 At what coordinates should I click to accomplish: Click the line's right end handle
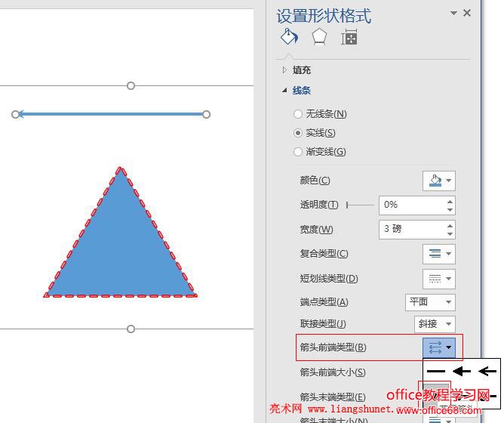pyautogui.click(x=207, y=114)
